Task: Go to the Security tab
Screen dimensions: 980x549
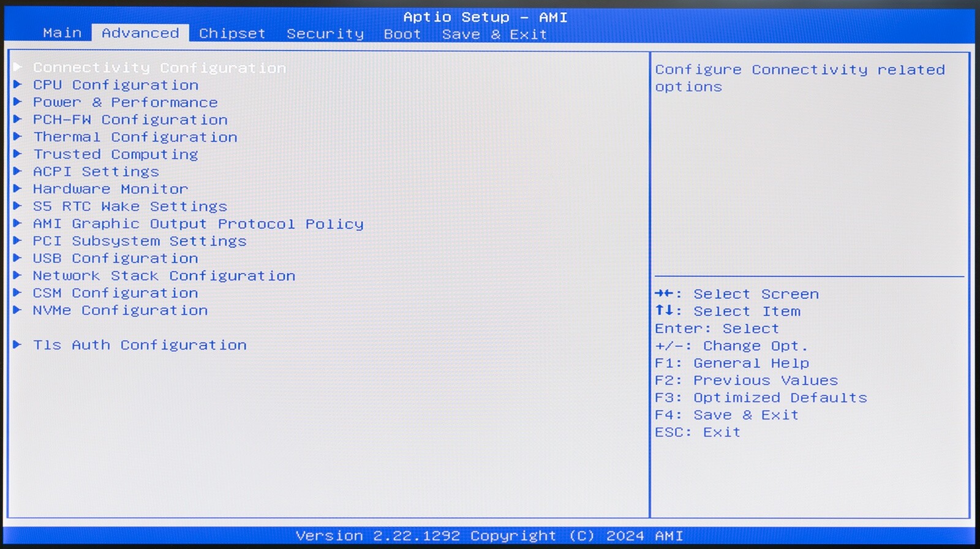Action: (x=325, y=34)
